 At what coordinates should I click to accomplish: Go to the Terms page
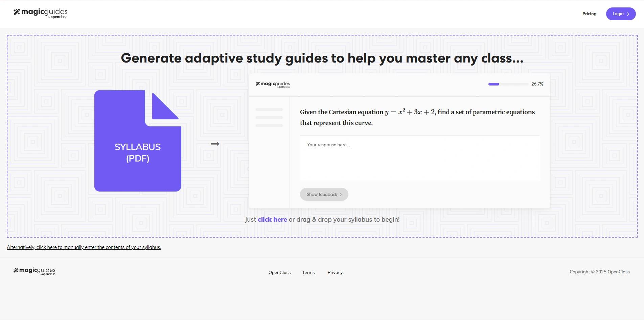308,272
